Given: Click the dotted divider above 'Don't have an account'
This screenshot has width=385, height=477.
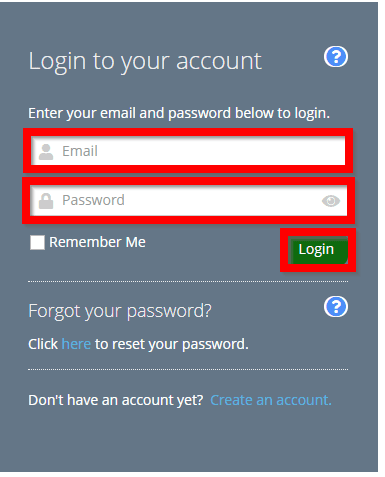Looking at the screenshot, I should point(188,369).
